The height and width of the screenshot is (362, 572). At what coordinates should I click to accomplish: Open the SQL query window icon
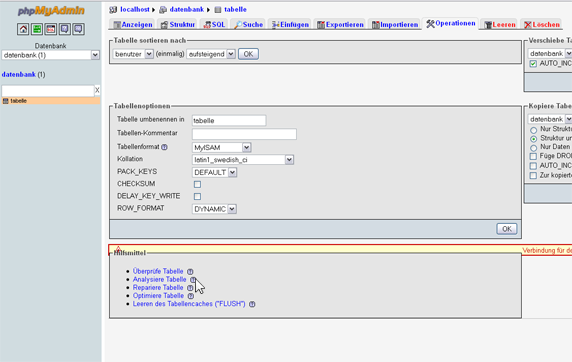(51, 29)
